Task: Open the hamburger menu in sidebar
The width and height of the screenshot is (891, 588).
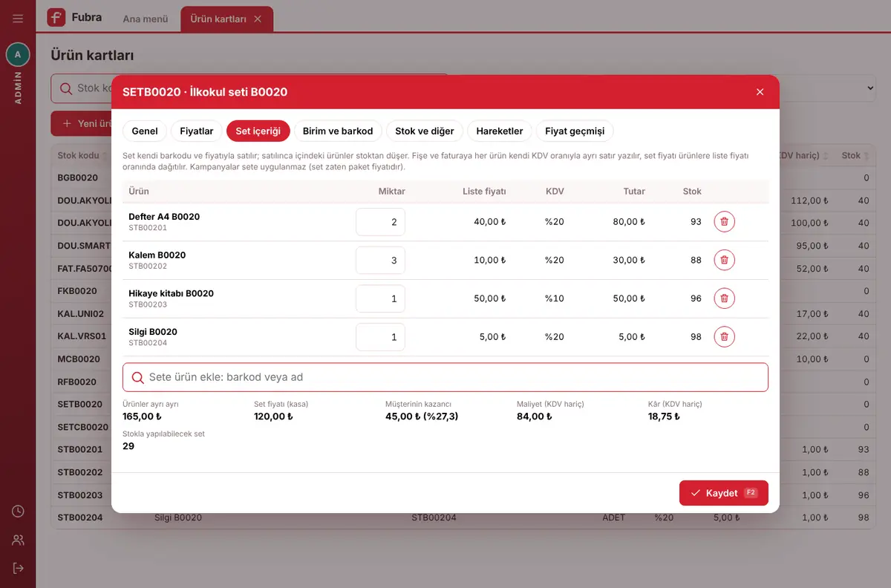Action: [18, 19]
